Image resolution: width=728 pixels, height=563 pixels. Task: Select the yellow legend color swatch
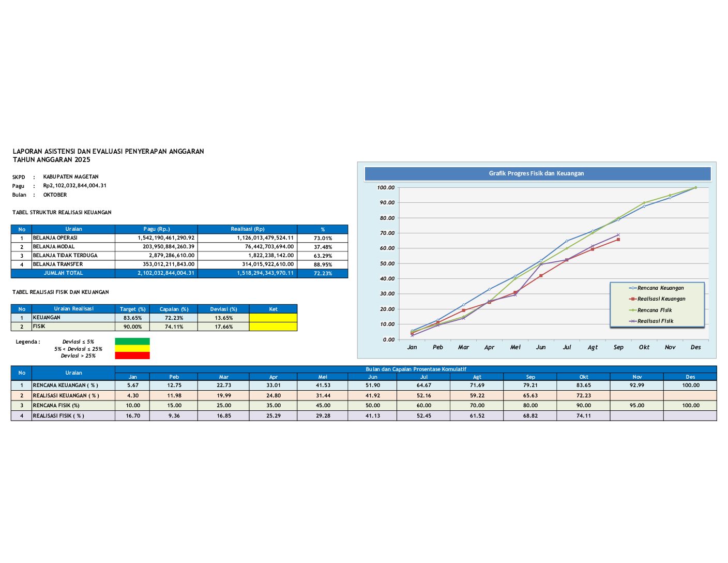tap(132, 349)
